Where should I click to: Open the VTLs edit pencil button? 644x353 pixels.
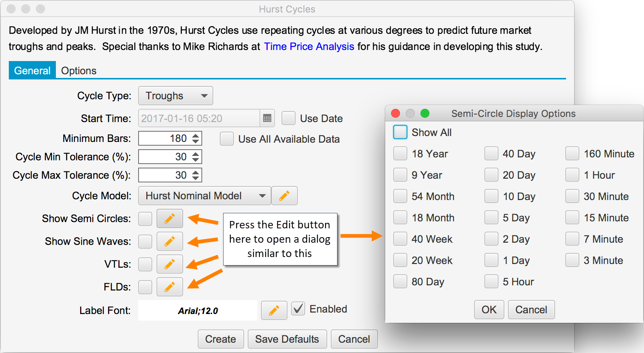pyautogui.click(x=169, y=264)
